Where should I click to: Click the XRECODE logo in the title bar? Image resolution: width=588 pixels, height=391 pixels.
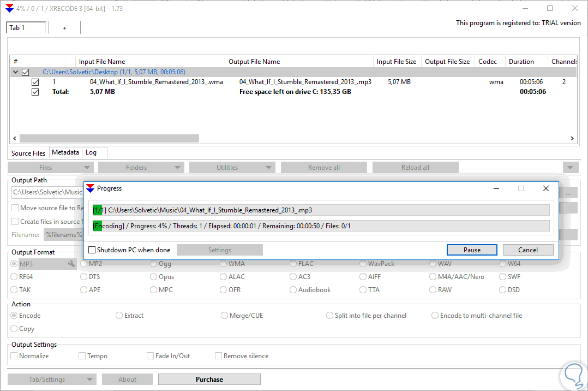coord(9,8)
